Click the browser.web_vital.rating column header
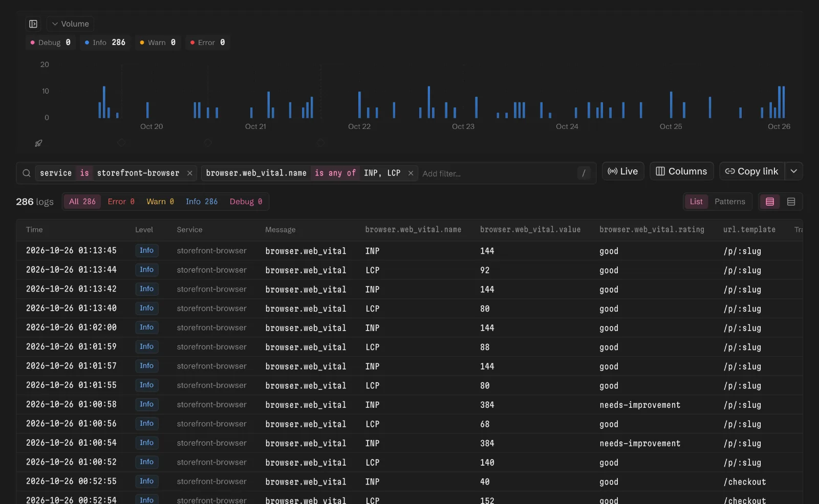Image resolution: width=819 pixels, height=504 pixels. pos(652,230)
